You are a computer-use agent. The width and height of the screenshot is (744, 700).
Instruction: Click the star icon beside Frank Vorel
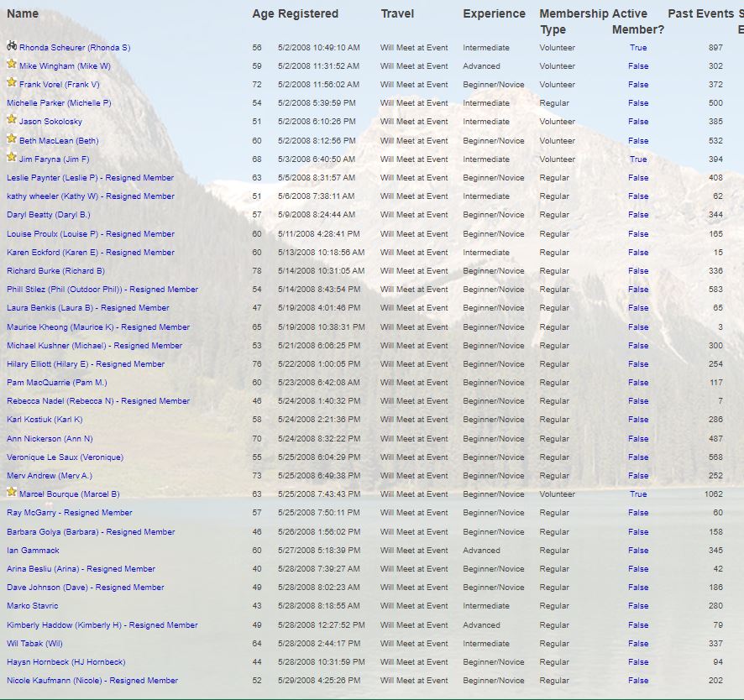pyautogui.click(x=12, y=82)
